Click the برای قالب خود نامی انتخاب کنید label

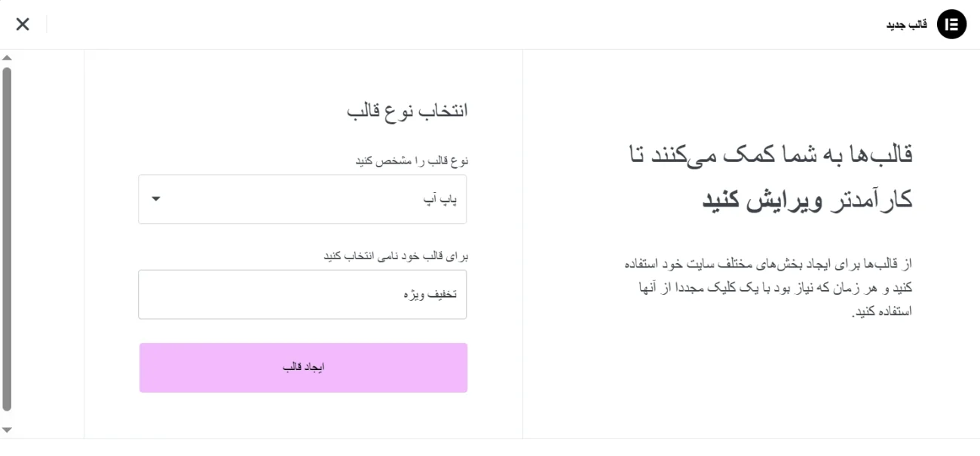click(395, 256)
